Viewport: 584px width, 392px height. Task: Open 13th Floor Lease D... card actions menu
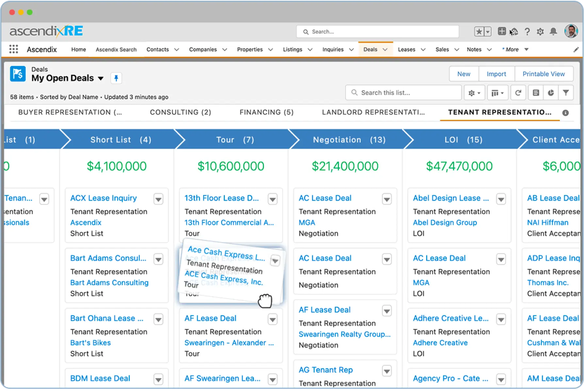(x=273, y=199)
